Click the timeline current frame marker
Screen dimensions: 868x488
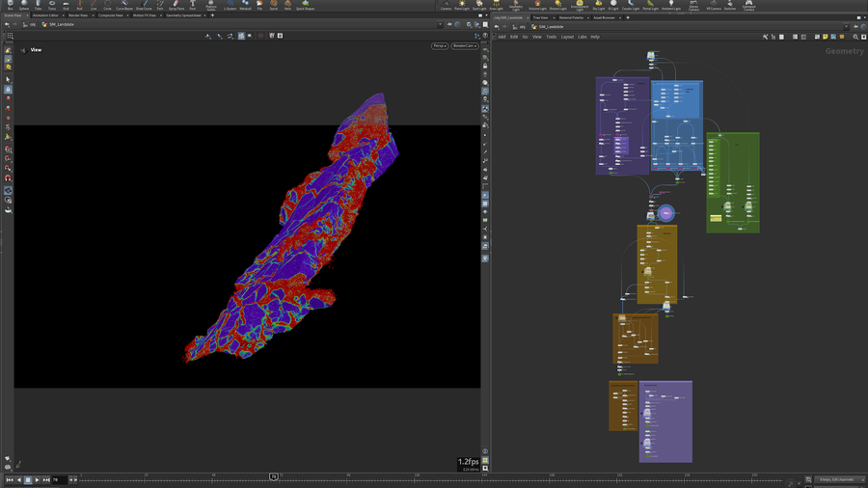(274, 476)
